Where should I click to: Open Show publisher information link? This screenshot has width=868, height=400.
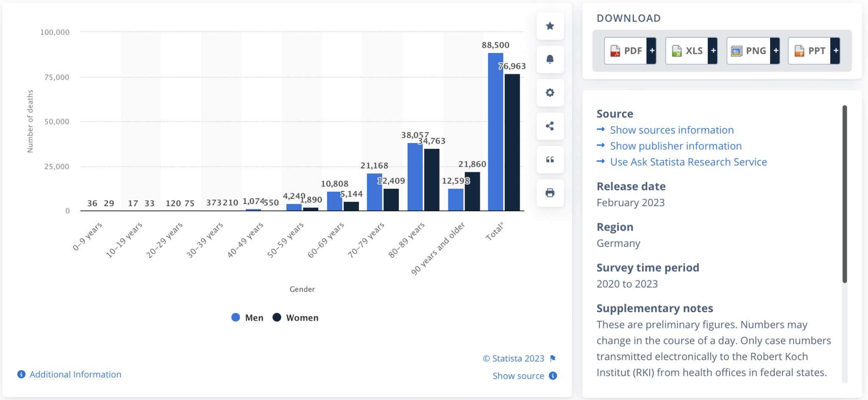point(676,146)
